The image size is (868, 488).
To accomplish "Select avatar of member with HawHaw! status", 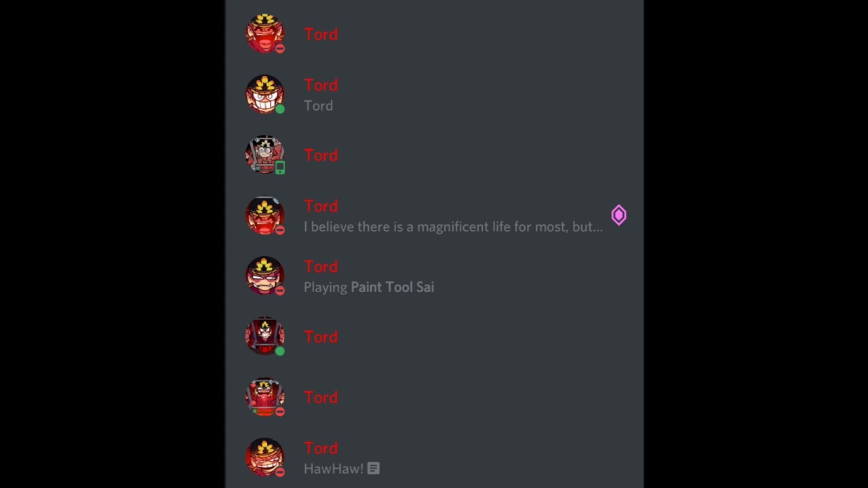I will point(265,457).
